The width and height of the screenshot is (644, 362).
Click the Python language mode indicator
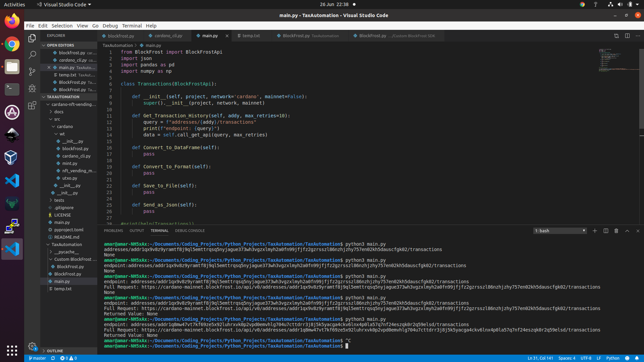click(613, 358)
